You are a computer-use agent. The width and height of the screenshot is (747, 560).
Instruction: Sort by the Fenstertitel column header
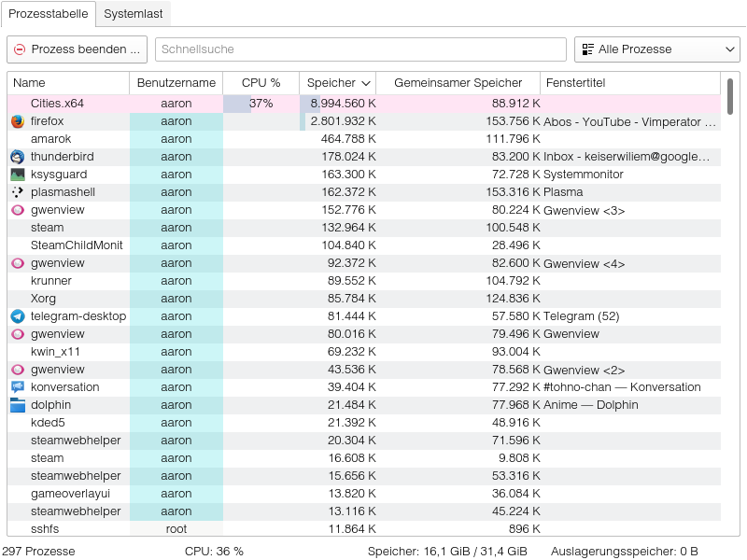(x=630, y=83)
